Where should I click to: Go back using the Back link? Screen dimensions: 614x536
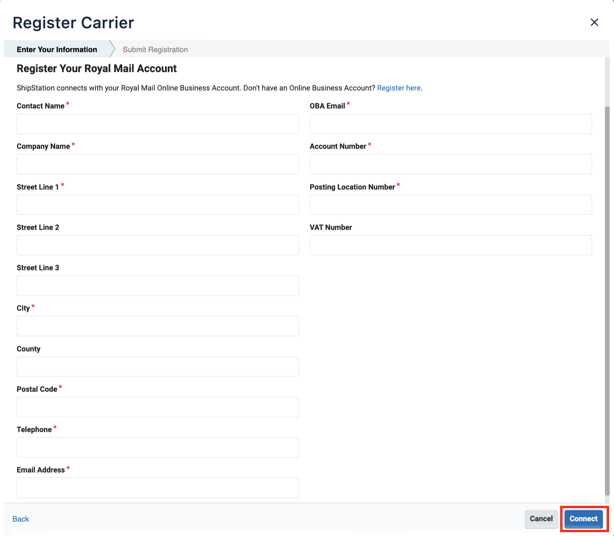coord(21,519)
